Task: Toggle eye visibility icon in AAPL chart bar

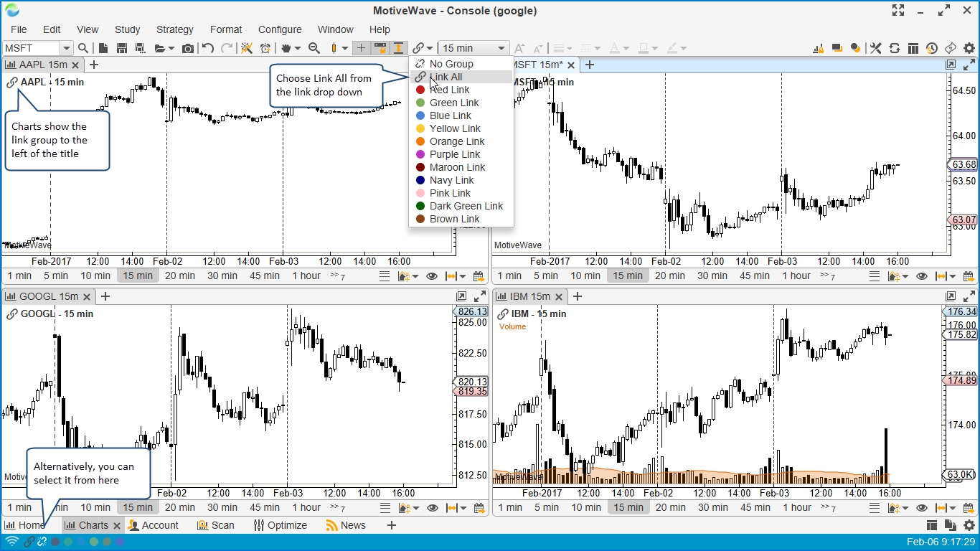Action: 432,275
